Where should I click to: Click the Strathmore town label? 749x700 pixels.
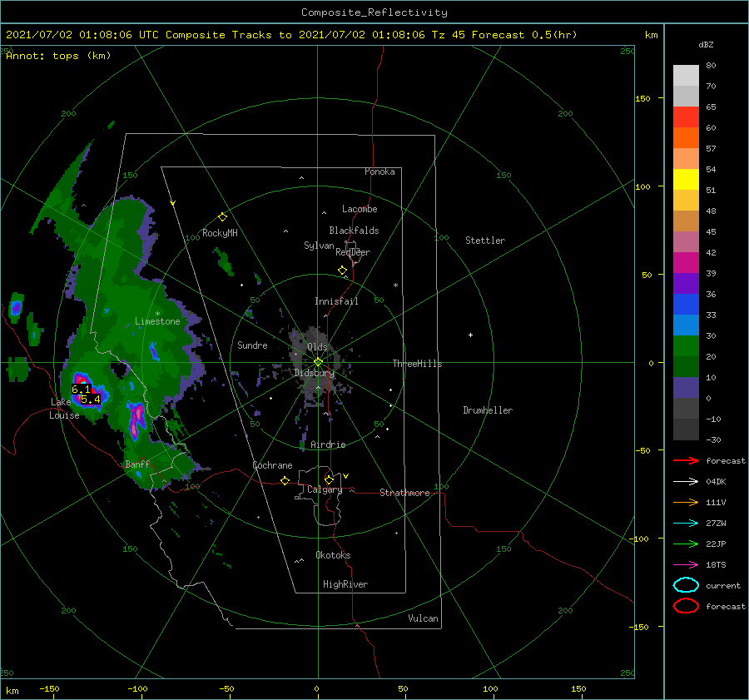[404, 493]
